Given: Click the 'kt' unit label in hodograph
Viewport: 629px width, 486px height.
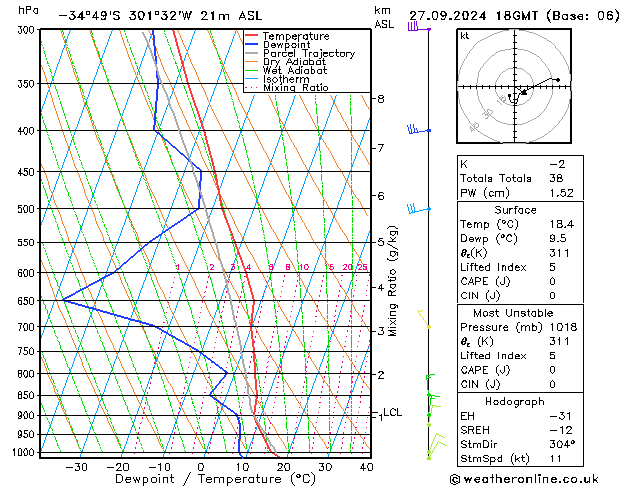Looking at the screenshot, I should pos(465,36).
